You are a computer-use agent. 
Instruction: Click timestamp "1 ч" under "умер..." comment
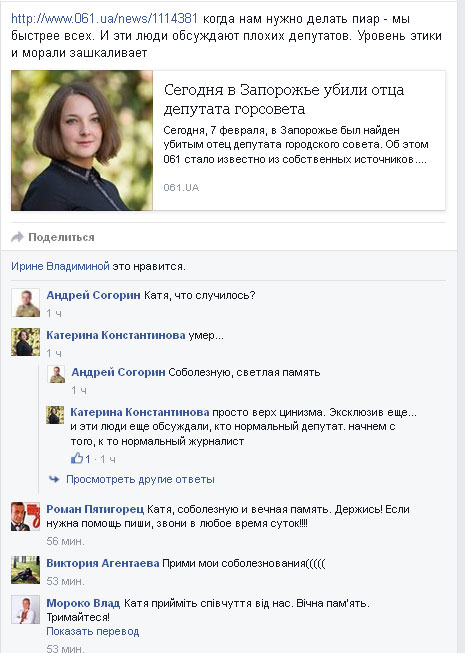pyautogui.click(x=54, y=353)
